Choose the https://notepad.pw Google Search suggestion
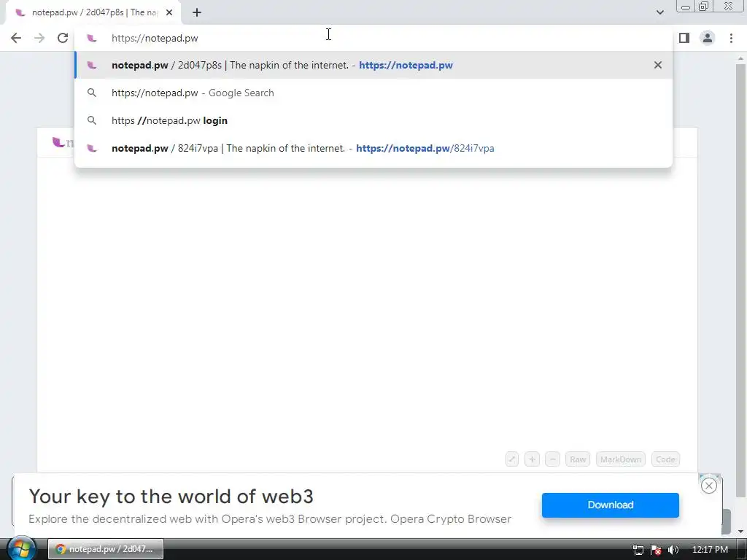The image size is (747, 560). (x=373, y=93)
